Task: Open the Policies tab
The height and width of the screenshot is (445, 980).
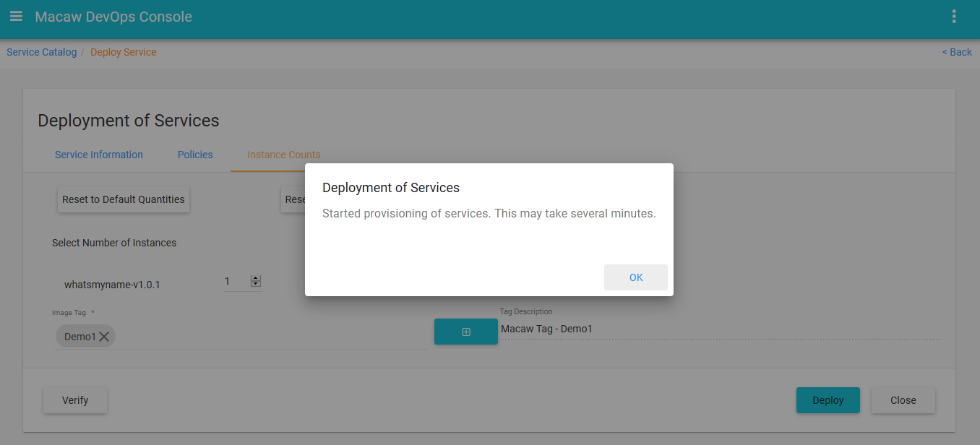Action: pos(195,155)
